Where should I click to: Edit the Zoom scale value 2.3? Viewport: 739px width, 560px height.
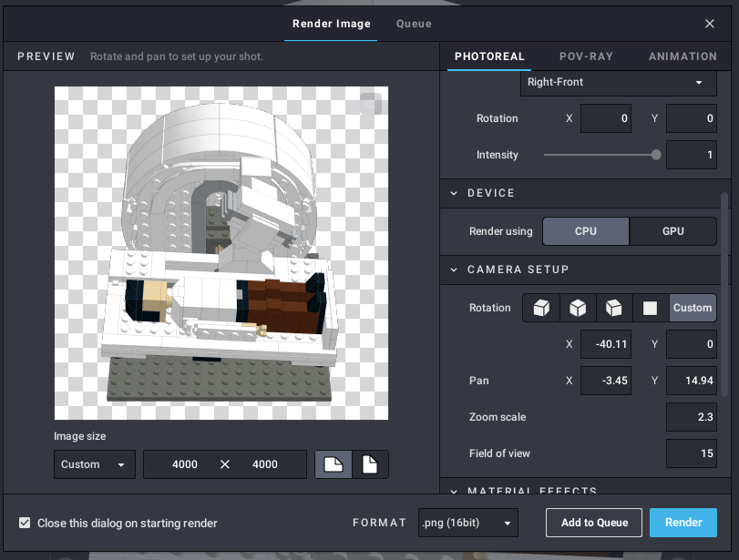(692, 417)
